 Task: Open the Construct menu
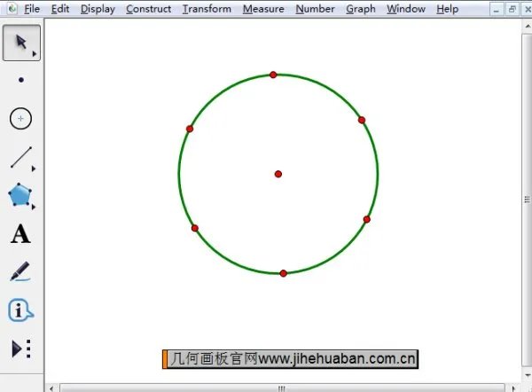click(149, 9)
